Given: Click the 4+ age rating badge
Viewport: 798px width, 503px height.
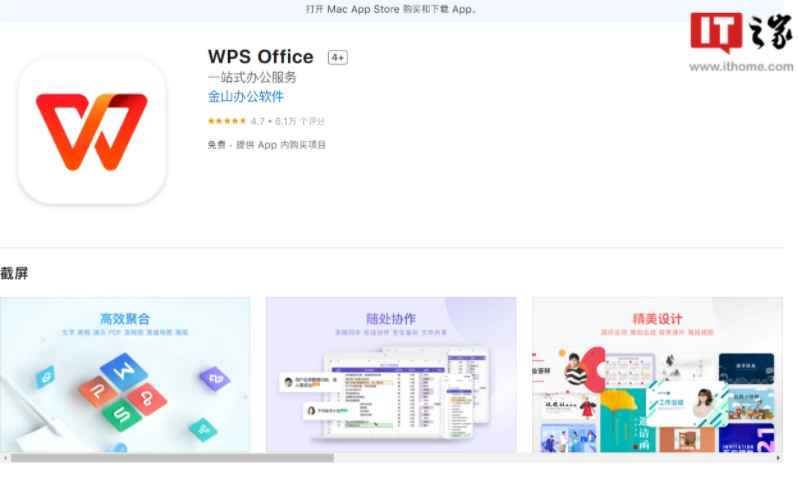Looking at the screenshot, I should [x=338, y=58].
